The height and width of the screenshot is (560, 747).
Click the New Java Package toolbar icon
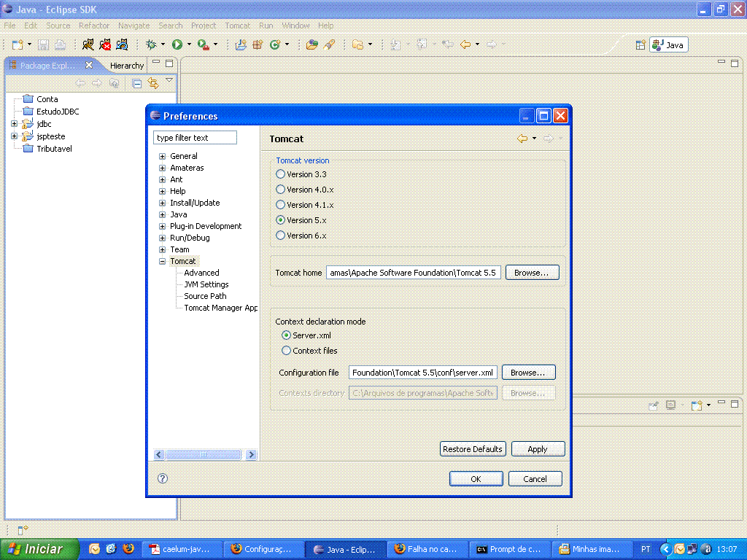tap(258, 44)
